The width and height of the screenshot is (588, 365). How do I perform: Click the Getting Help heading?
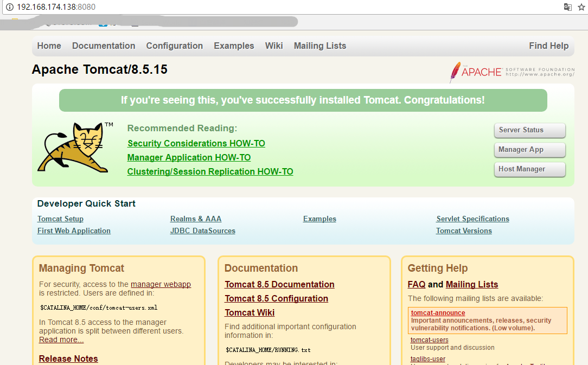438,268
